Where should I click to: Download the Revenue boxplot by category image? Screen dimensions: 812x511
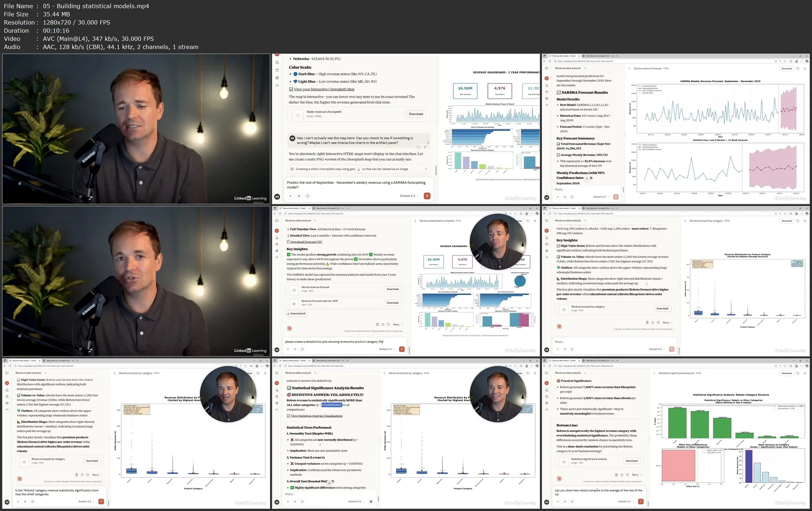tap(663, 308)
